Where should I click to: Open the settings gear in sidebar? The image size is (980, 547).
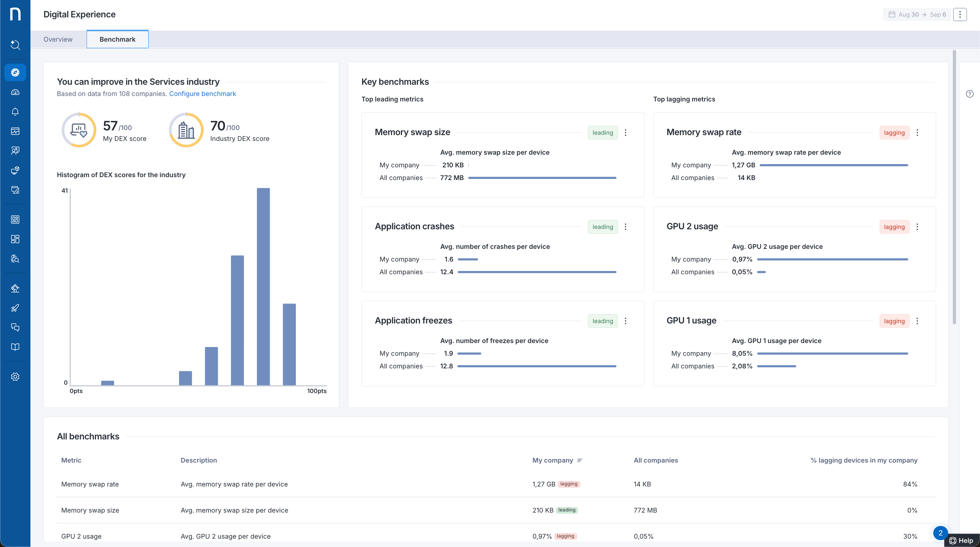(x=15, y=377)
